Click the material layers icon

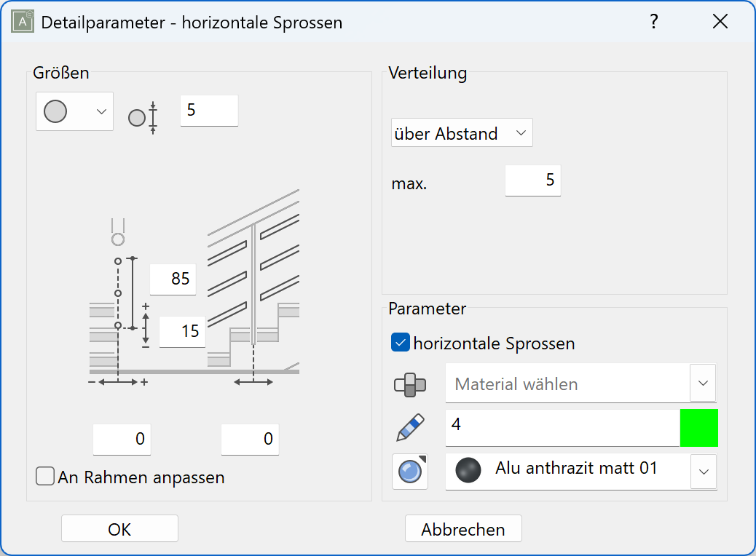[x=410, y=384]
